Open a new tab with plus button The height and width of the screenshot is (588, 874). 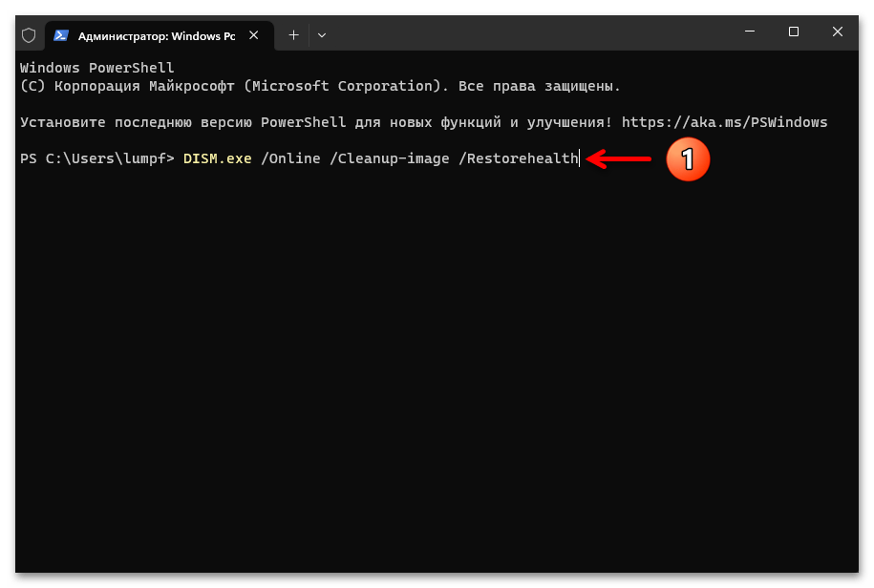pos(293,35)
